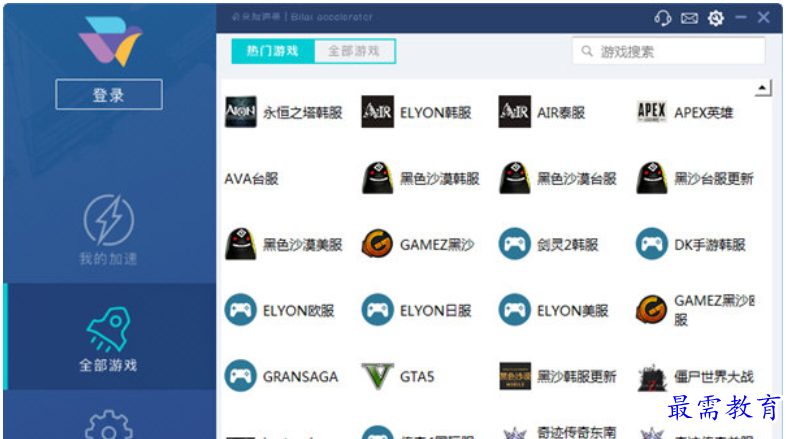Select 黑色沙漠台服 text label
The height and width of the screenshot is (439, 789).
pyautogui.click(x=577, y=178)
